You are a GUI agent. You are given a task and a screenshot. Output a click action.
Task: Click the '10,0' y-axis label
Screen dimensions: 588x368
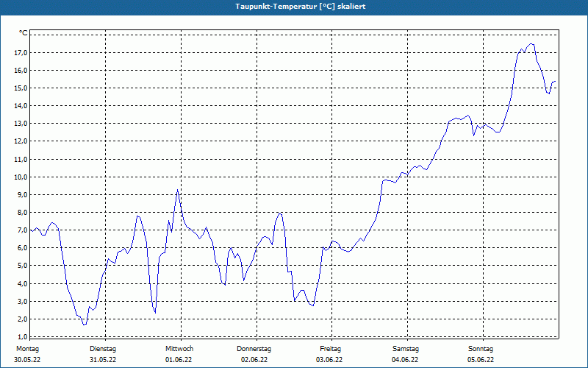(x=21, y=177)
